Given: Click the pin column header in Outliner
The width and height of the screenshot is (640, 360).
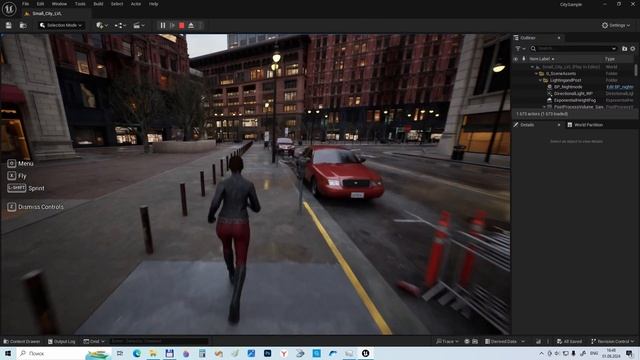Looking at the screenshot, I should click(x=524, y=59).
